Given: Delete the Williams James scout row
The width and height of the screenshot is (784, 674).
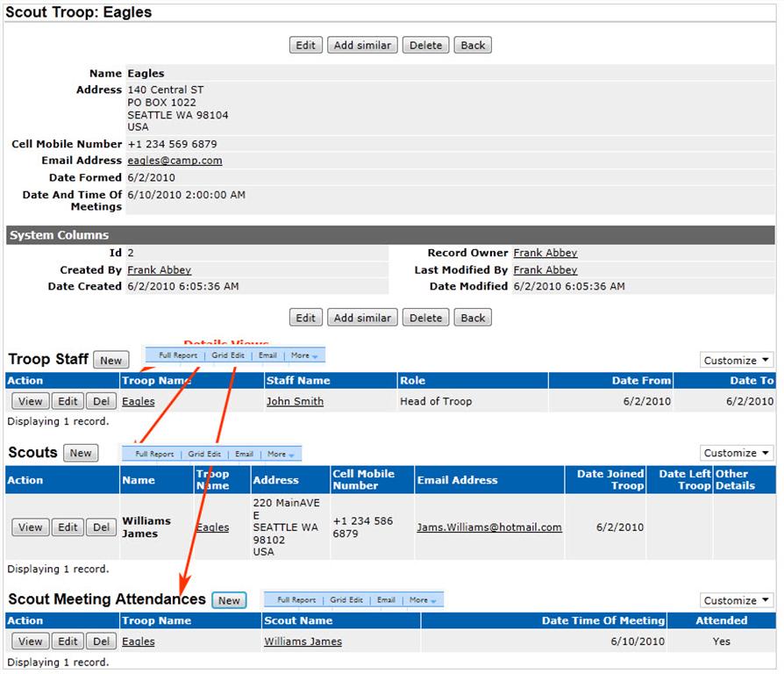Looking at the screenshot, I should [x=102, y=527].
